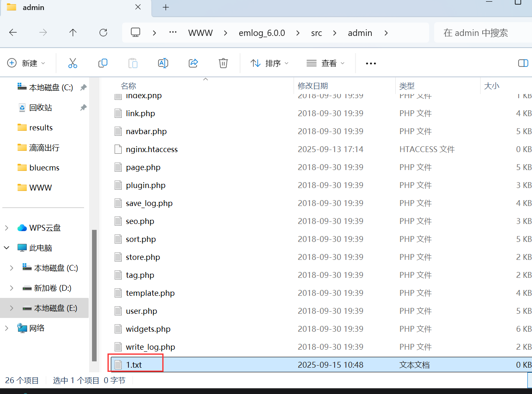This screenshot has width=532, height=394.
Task: Select the page.php file
Action: point(143,168)
